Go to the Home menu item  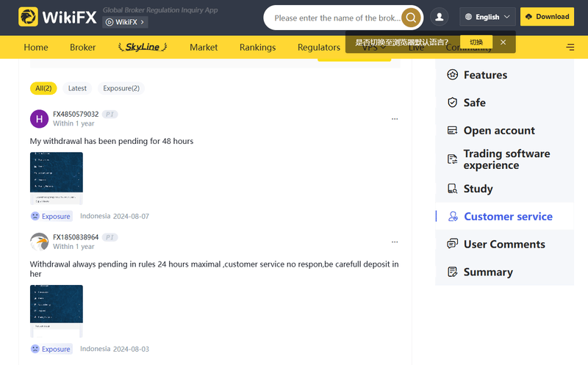[36, 47]
